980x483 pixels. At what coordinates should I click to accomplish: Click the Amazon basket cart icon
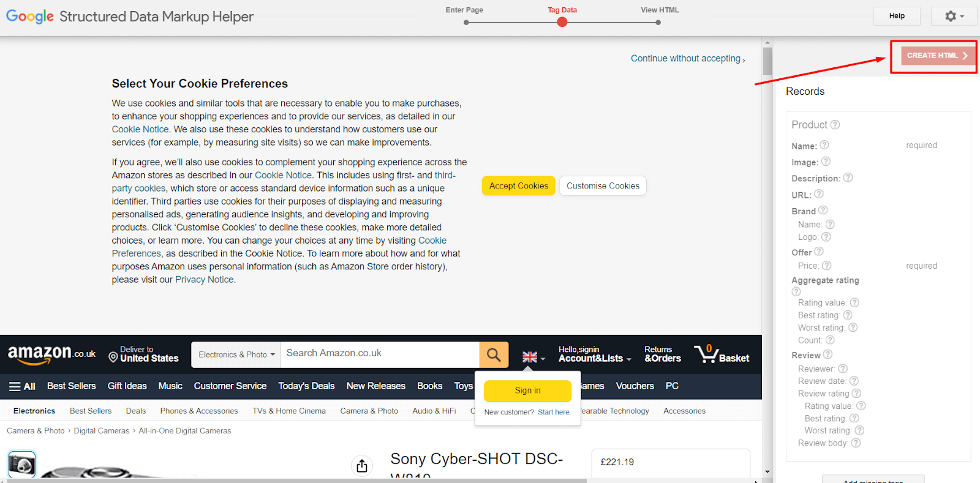706,354
